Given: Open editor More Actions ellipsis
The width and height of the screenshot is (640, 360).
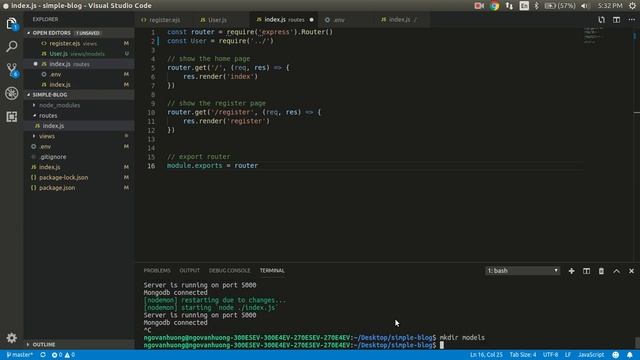Looking at the screenshot, I should [631, 20].
